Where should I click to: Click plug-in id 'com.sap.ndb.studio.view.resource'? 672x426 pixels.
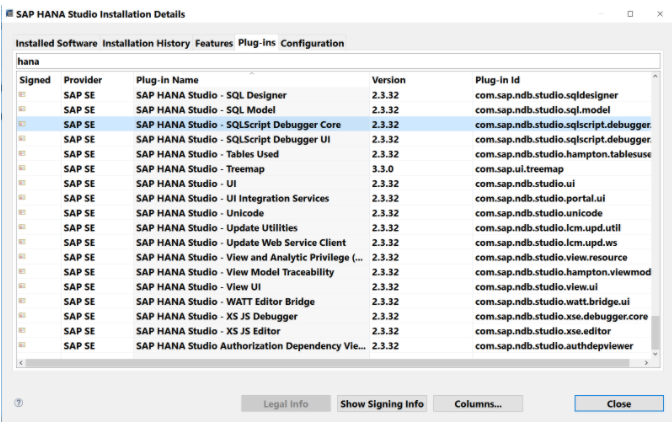[551, 257]
